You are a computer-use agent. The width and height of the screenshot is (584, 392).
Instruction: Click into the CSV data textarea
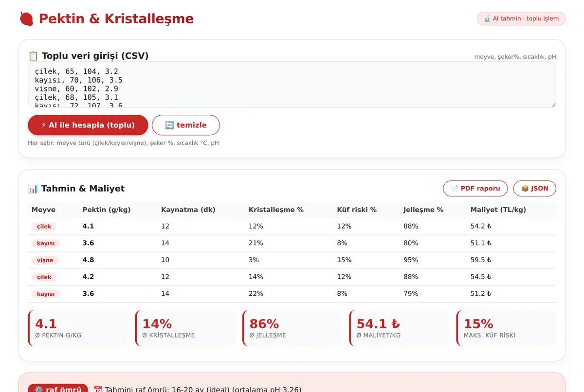(292, 84)
